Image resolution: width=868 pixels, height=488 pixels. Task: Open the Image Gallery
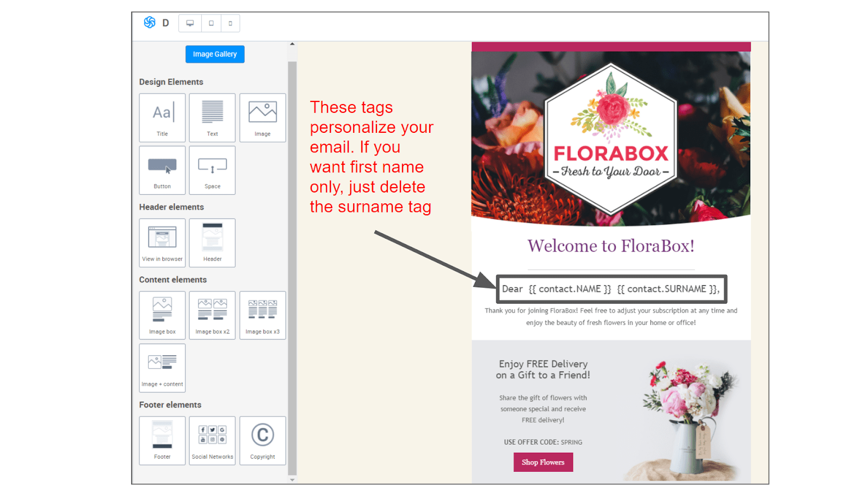[x=215, y=54]
